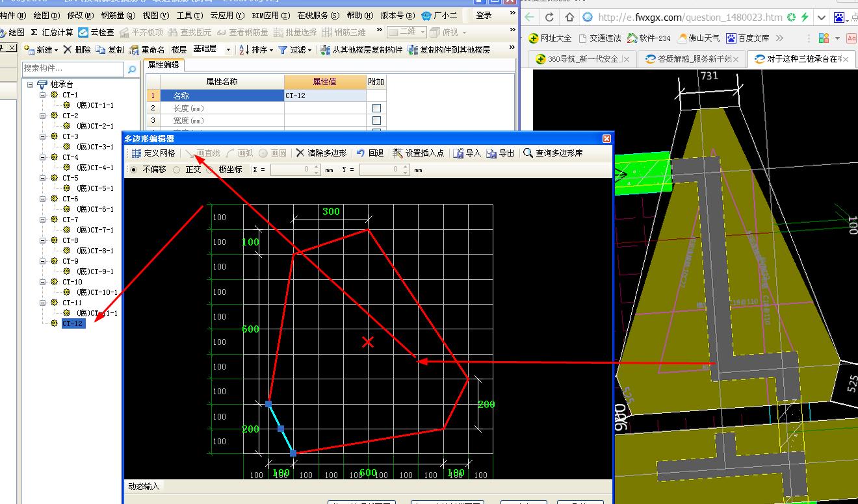Open the 交通违法 bookmark
The width and height of the screenshot is (858, 504).
pyautogui.click(x=600, y=38)
